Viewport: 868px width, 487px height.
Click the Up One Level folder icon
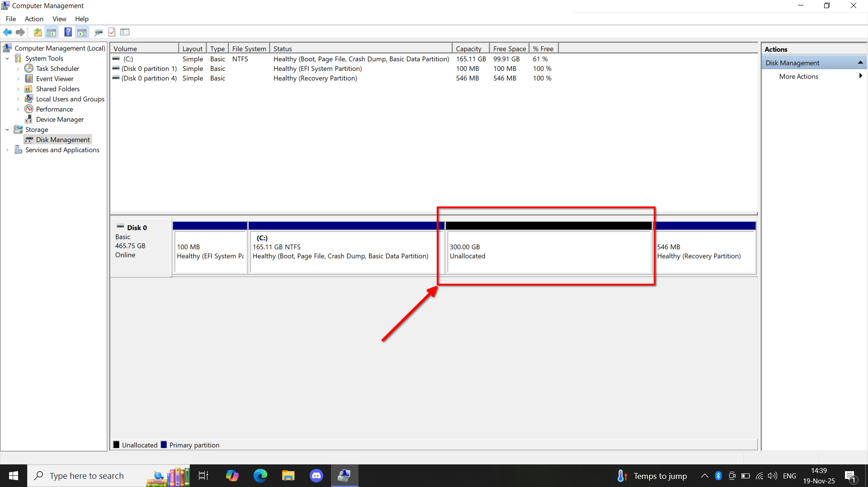click(x=38, y=32)
